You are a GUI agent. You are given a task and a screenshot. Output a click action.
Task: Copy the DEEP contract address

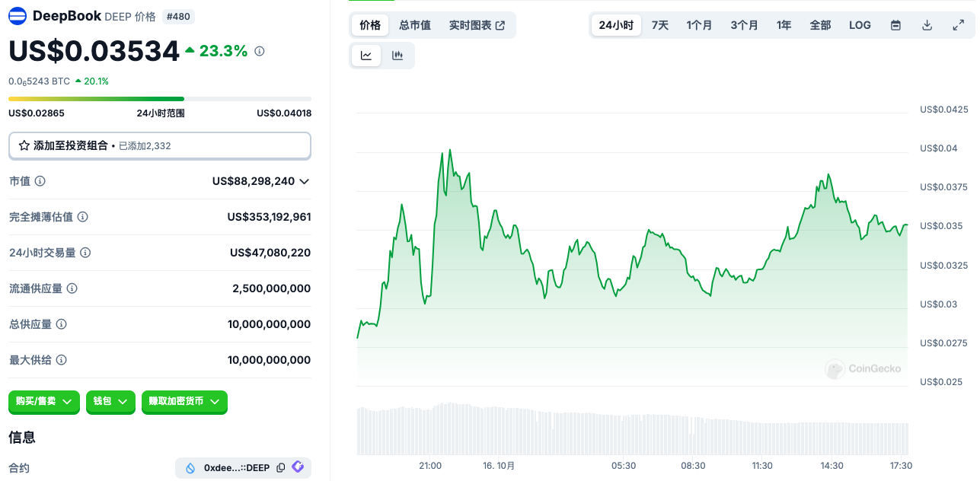pyautogui.click(x=281, y=468)
